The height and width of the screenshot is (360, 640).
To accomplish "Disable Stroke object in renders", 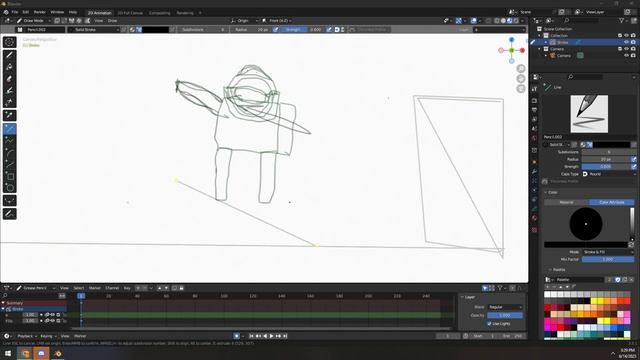I will [x=633, y=42].
